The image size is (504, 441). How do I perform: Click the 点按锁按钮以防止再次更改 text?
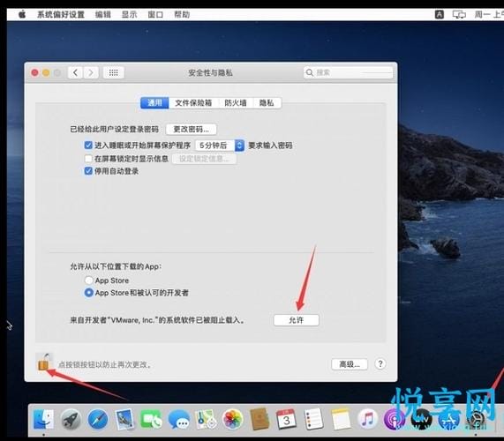click(x=105, y=364)
